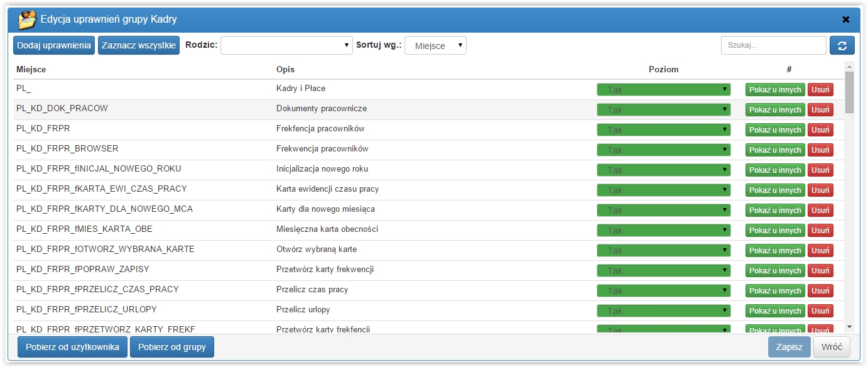Change Poziom level for Kadry i Płace row
This screenshot has height=367, width=868.
point(663,90)
